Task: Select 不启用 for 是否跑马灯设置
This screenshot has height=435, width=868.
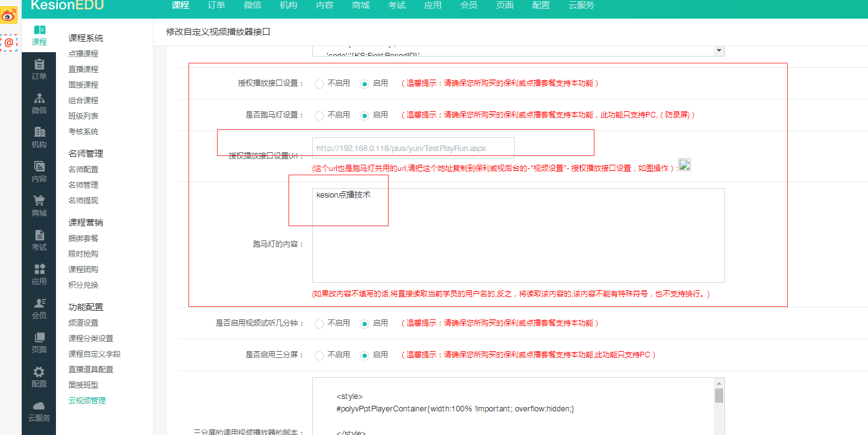Action: click(319, 116)
